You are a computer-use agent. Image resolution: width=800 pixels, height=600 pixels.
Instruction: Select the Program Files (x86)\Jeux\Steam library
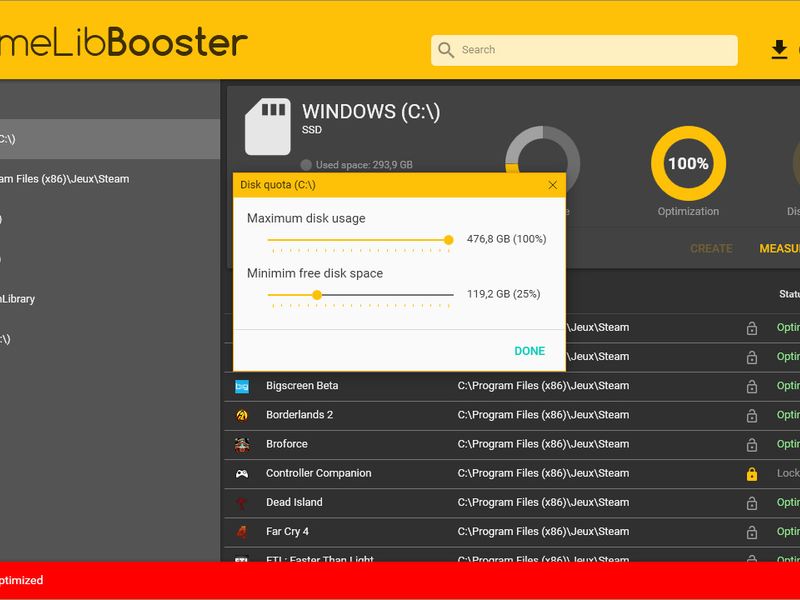point(110,179)
